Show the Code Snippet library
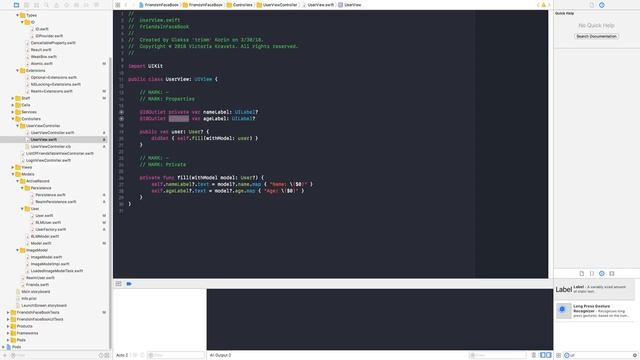This screenshot has height=360, width=640. [x=591, y=273]
